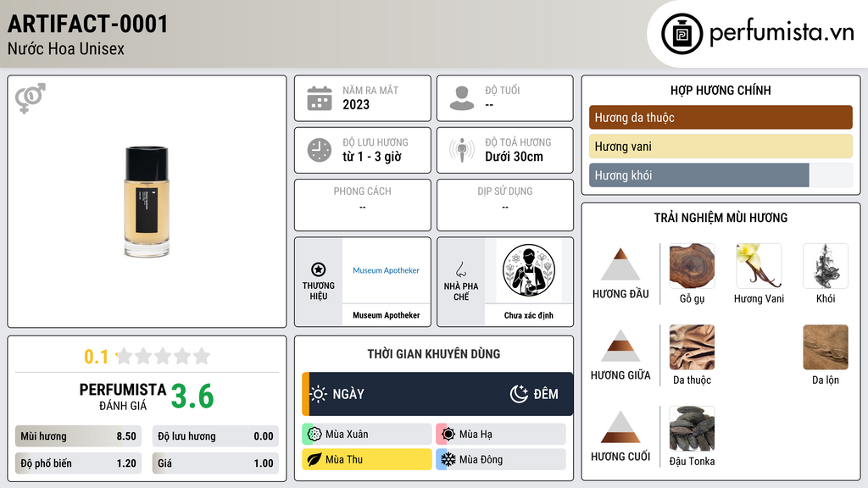
Task: Click the nose icon above Nhà Pha Chế
Action: coord(460,269)
